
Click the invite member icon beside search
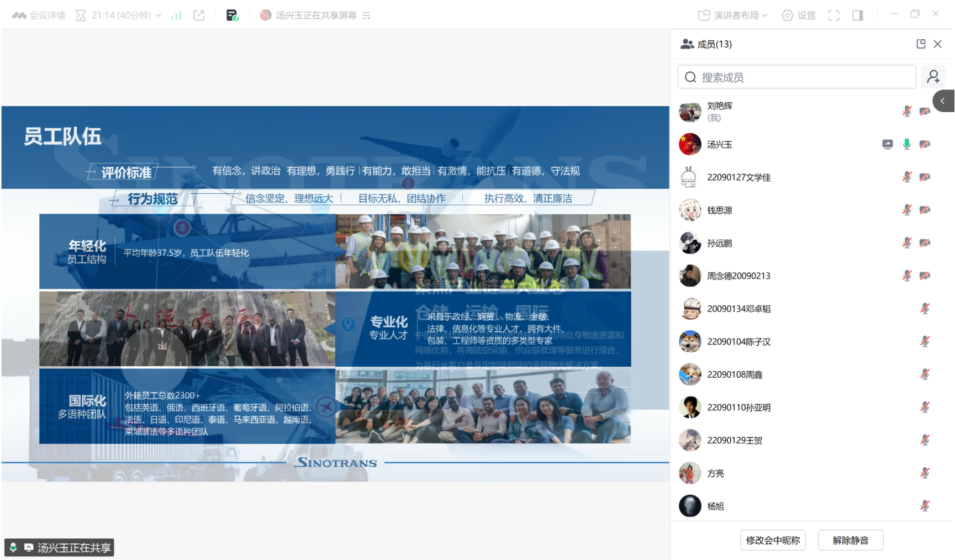933,77
